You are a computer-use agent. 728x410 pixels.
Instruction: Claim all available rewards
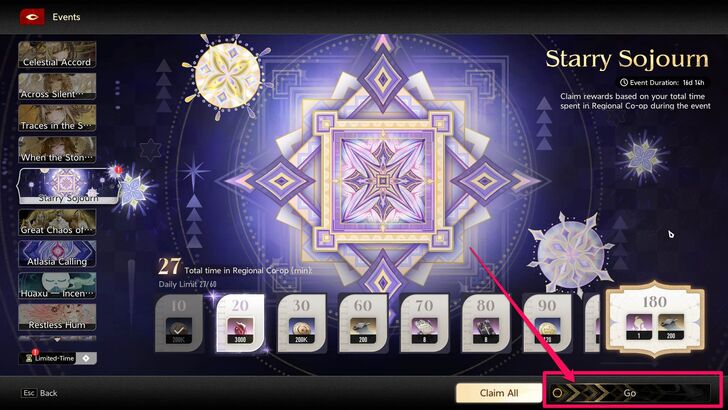click(x=499, y=393)
